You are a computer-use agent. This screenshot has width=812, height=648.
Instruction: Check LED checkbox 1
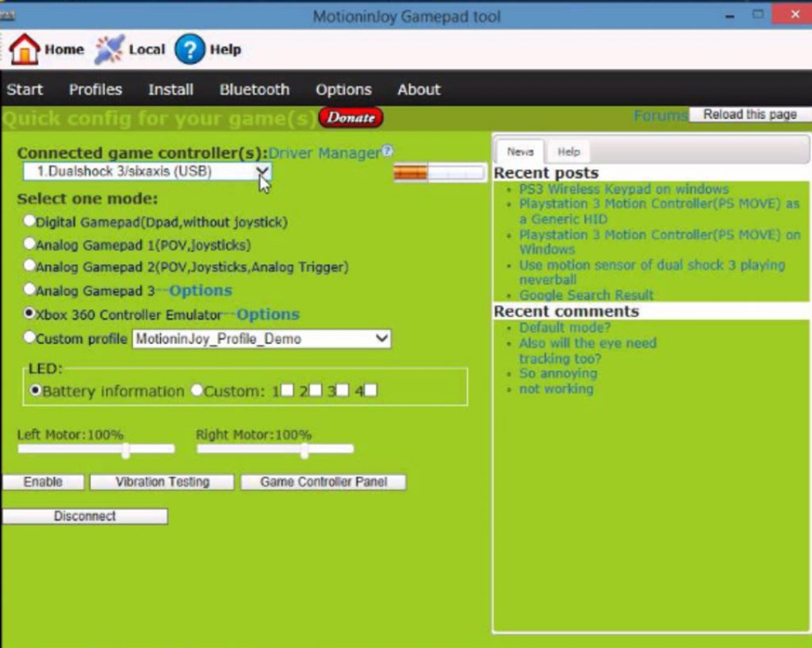pos(287,389)
